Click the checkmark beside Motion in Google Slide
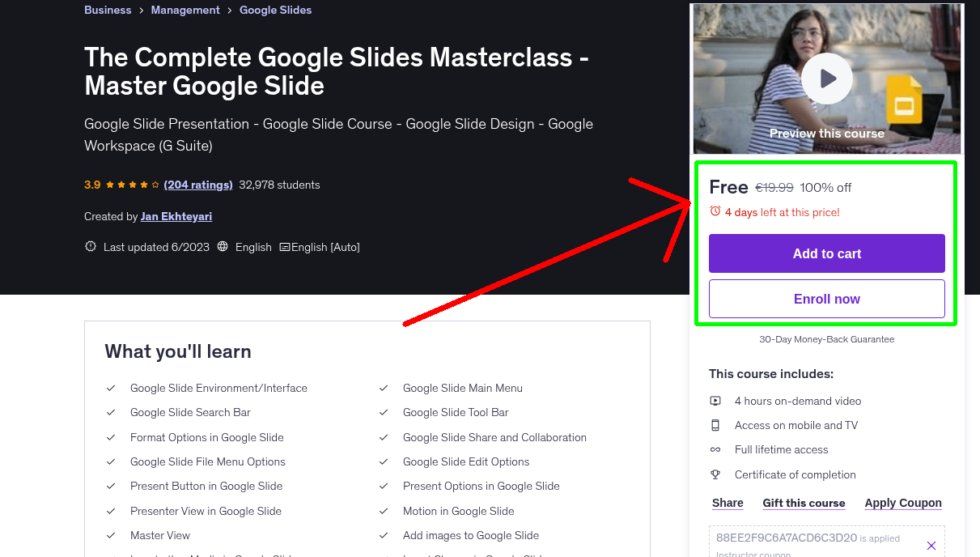Image resolution: width=980 pixels, height=557 pixels. point(384,511)
